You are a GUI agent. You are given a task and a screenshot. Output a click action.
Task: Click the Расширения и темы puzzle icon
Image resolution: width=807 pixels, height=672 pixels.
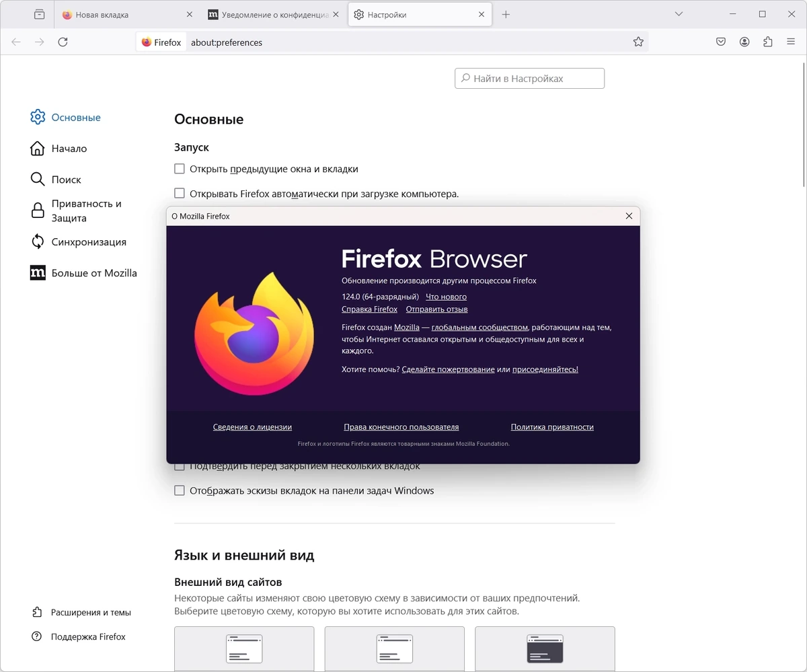point(37,612)
